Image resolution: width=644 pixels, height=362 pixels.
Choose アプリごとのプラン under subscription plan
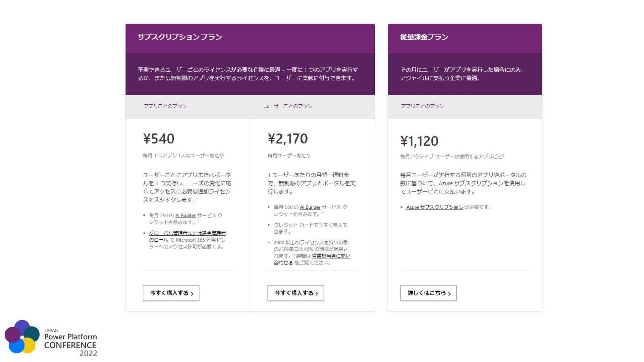165,106
